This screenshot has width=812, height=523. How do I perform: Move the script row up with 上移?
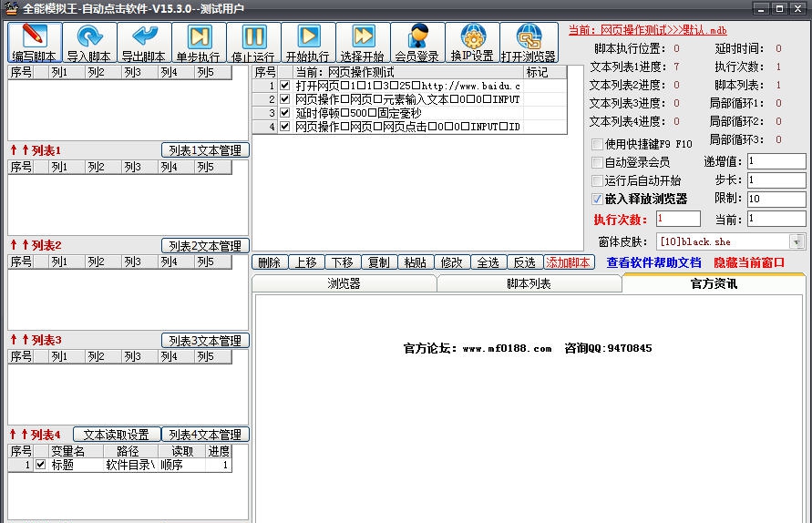(x=306, y=262)
